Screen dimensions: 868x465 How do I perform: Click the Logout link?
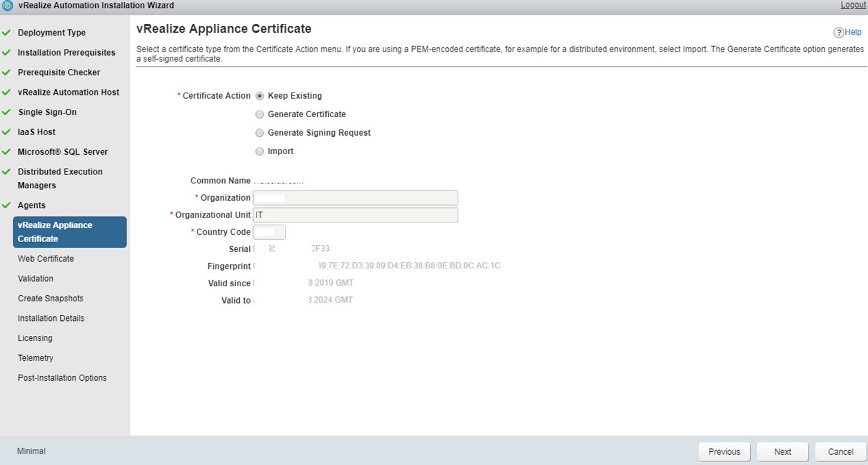click(x=853, y=5)
